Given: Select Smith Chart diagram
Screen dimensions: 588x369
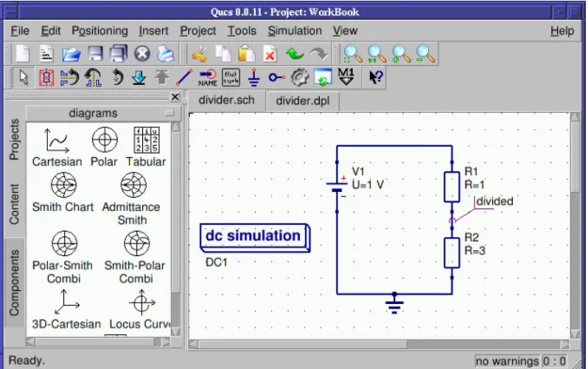Looking at the screenshot, I should [63, 192].
